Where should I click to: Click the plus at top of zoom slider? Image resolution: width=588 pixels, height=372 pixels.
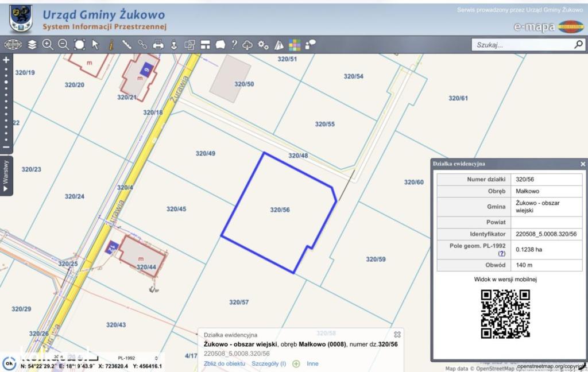pos(6,60)
